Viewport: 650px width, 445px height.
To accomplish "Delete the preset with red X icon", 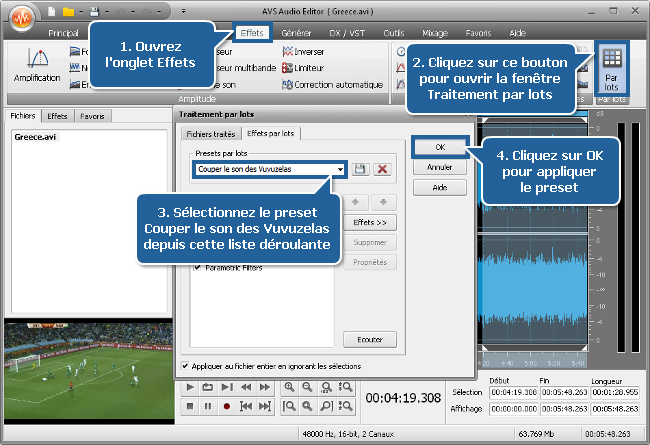I will [x=382, y=169].
